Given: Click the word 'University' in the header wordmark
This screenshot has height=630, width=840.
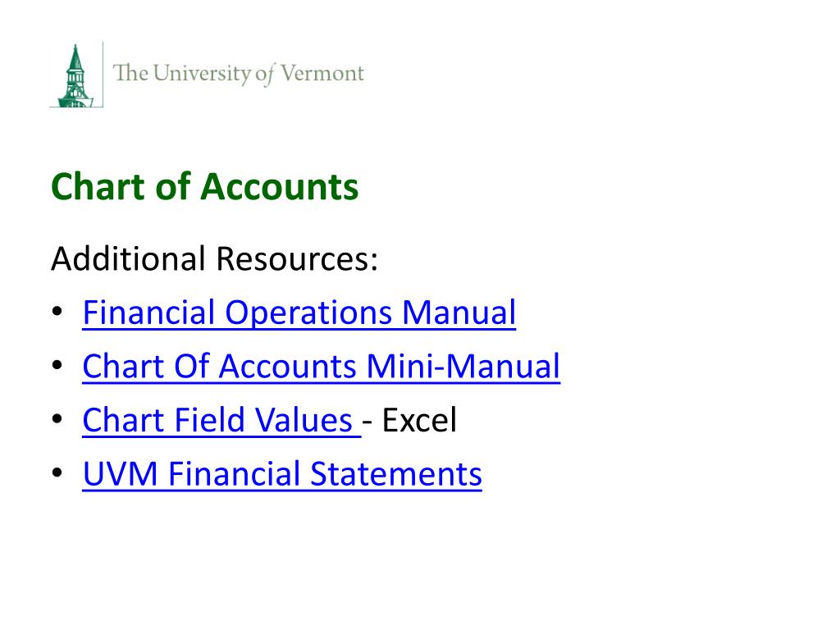Looking at the screenshot, I should tap(202, 73).
